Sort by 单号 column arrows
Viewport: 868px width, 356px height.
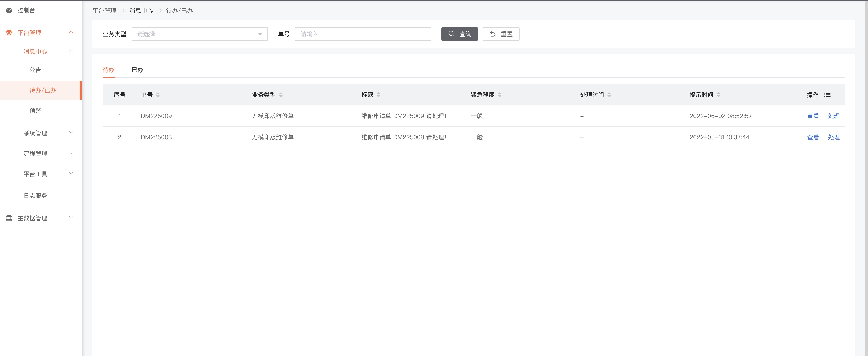tap(158, 95)
